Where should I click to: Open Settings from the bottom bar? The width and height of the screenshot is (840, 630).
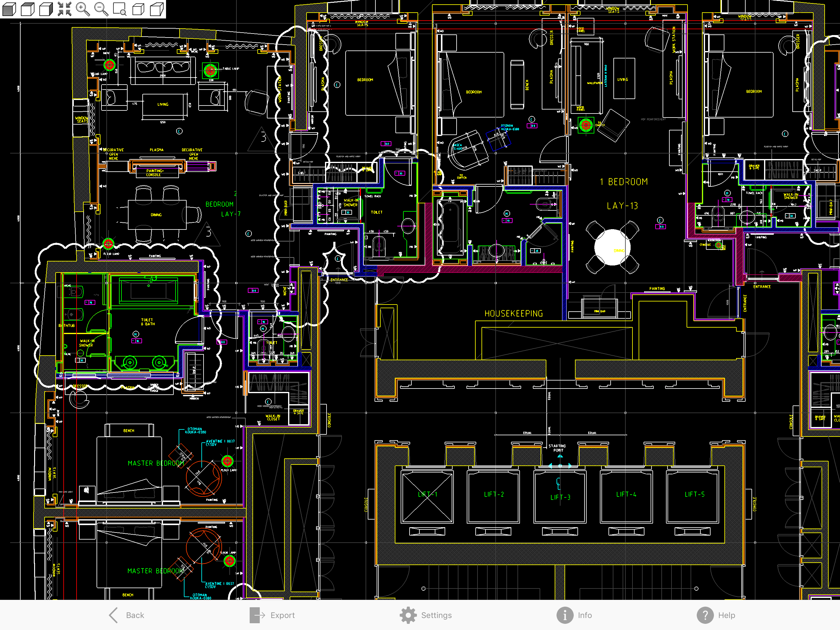coord(436,615)
